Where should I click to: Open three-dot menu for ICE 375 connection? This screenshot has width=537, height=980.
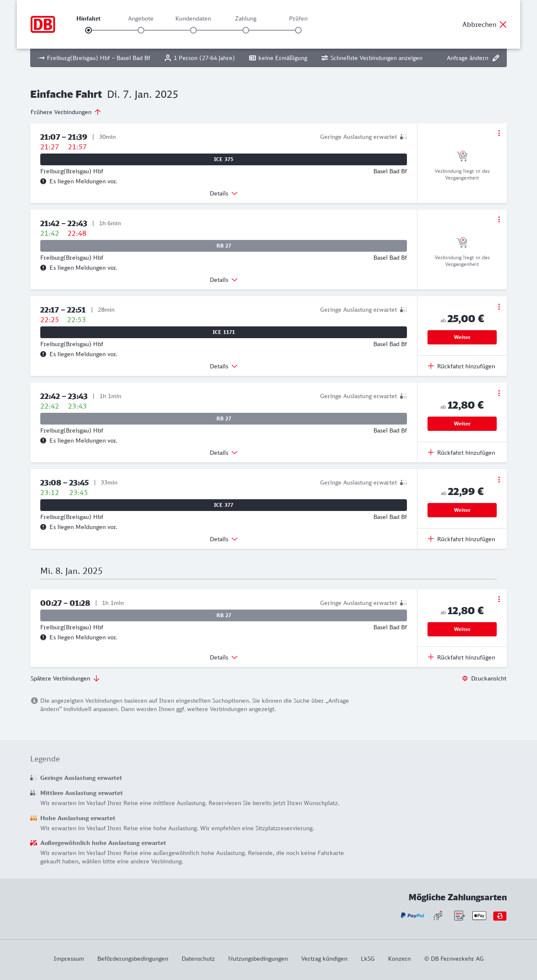(499, 133)
